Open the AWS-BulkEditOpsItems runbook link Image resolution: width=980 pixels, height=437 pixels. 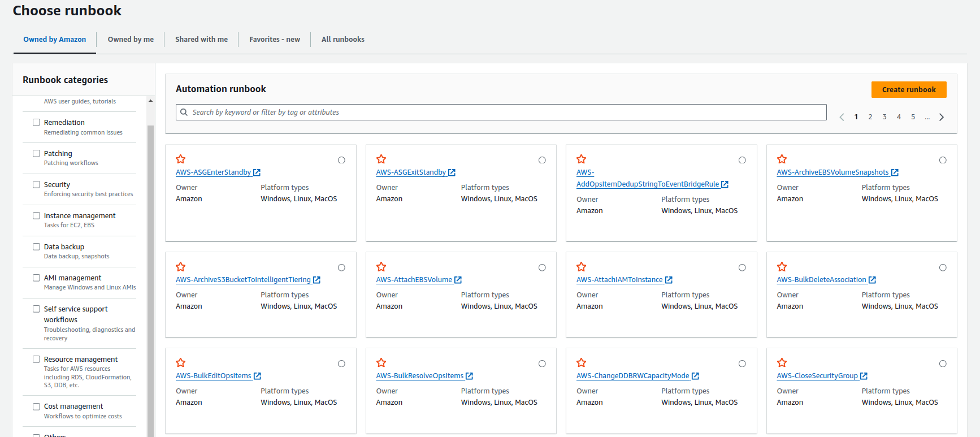click(214, 376)
